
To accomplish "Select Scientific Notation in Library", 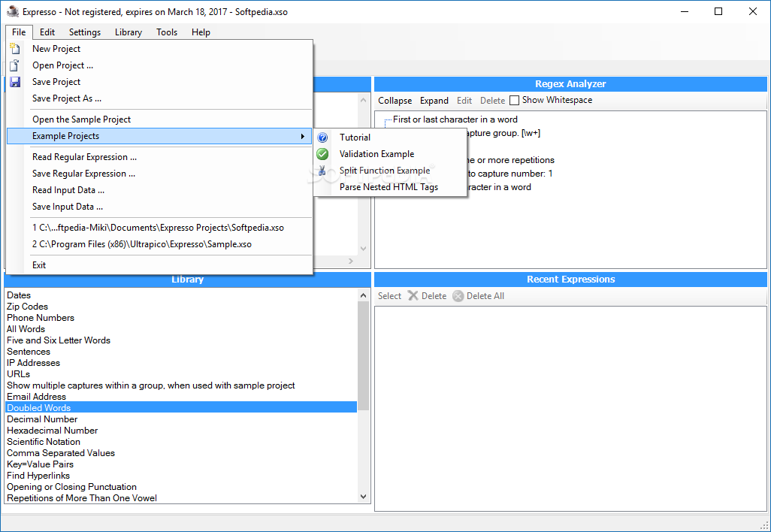I will coord(181,442).
